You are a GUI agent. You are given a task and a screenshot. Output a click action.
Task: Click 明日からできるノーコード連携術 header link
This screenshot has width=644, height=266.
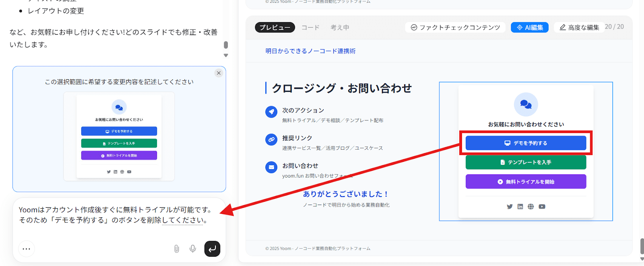pos(310,51)
